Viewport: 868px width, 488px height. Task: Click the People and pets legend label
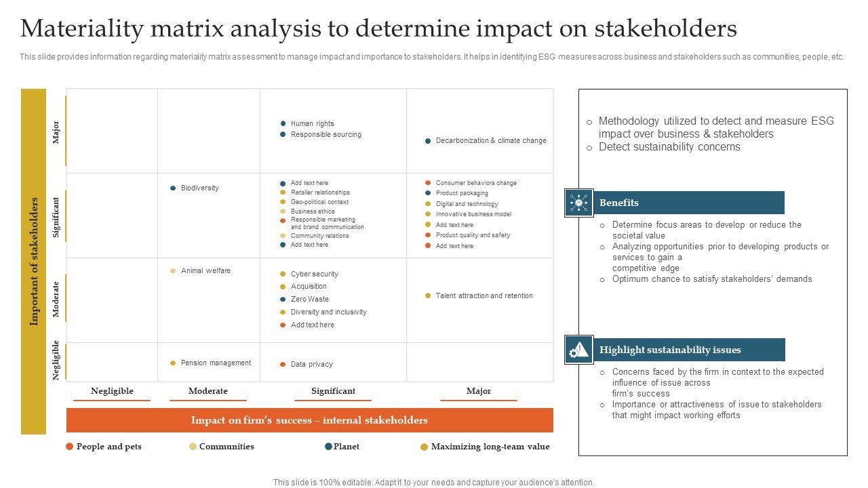(108, 447)
